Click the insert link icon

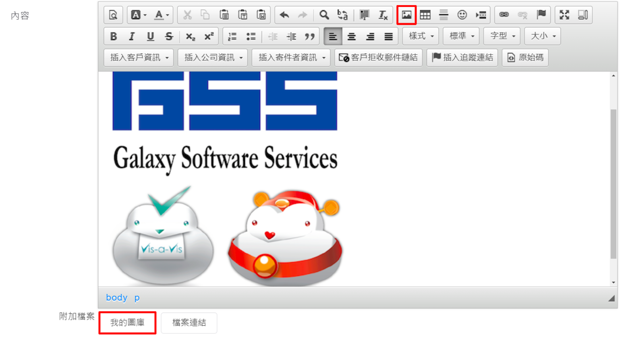(503, 15)
